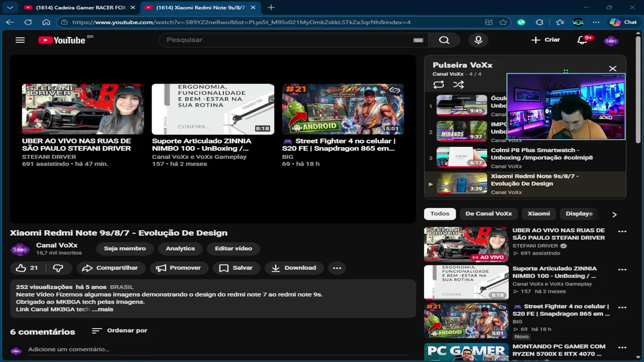Open the Criar upload menu
This screenshot has width=644, height=362.
[x=546, y=40]
